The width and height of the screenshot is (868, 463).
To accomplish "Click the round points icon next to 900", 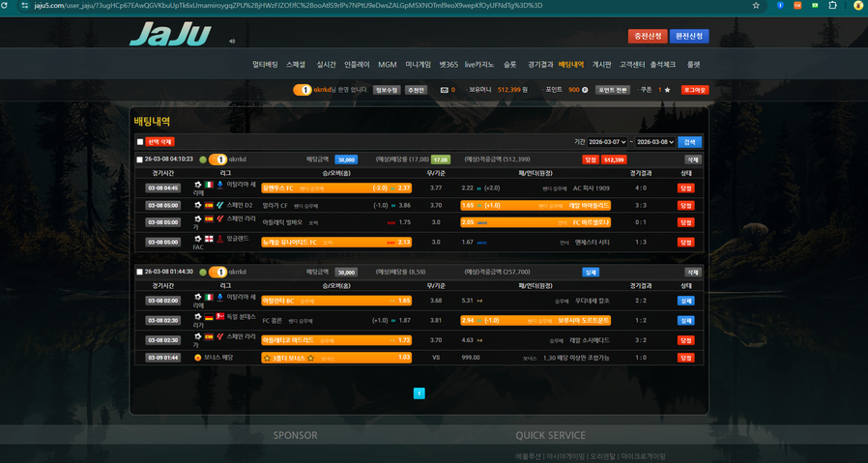I will (x=585, y=90).
